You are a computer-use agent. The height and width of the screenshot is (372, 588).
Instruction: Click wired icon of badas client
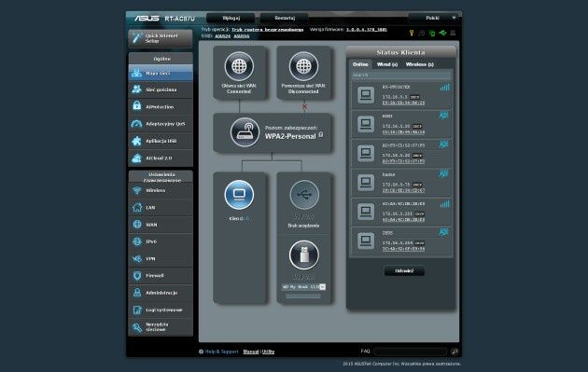click(444, 173)
